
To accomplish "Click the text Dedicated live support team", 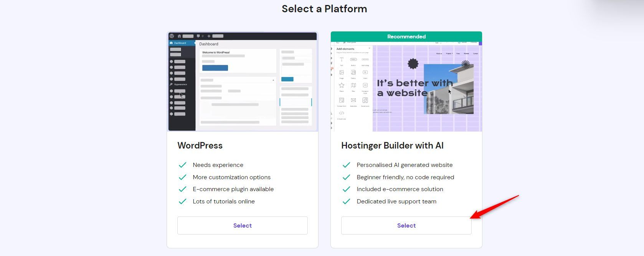I will [x=396, y=201].
